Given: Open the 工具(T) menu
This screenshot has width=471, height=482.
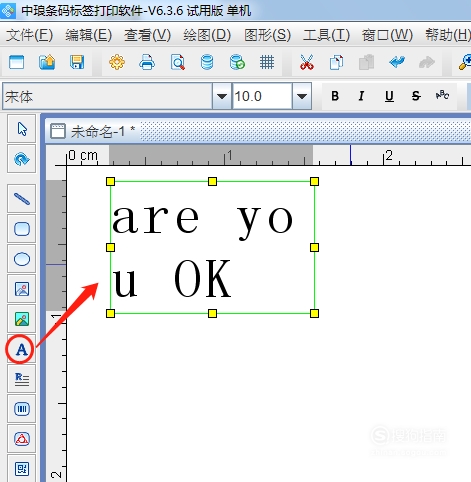Looking at the screenshot, I should (x=326, y=35).
